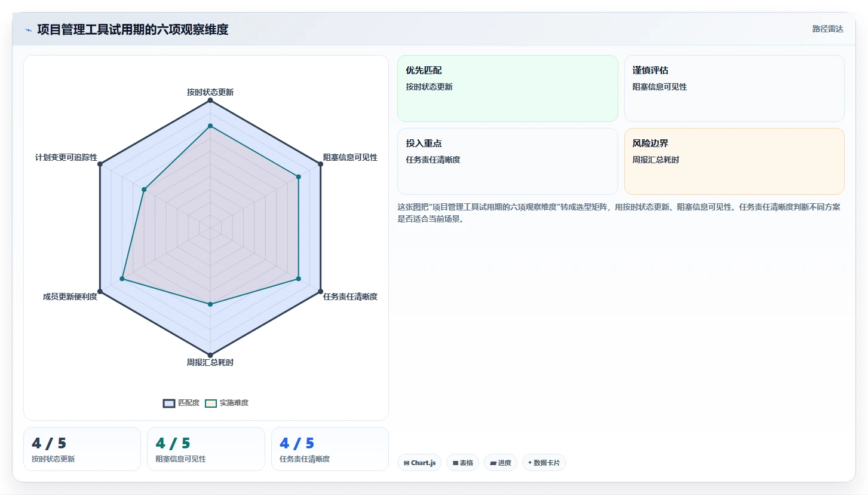Open the 风险边界 card
The image size is (868, 495).
pyautogui.click(x=734, y=161)
